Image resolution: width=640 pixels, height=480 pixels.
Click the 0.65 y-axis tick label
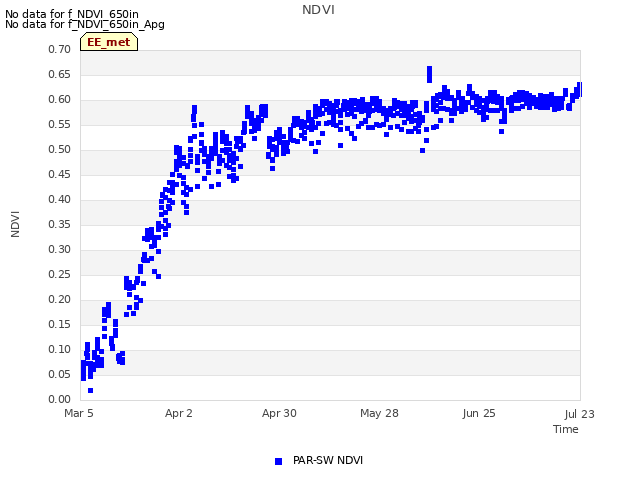(x=59, y=74)
